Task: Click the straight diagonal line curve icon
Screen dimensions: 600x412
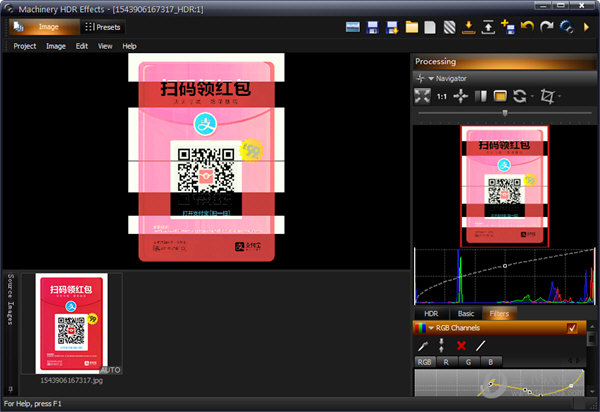Action: tap(481, 346)
